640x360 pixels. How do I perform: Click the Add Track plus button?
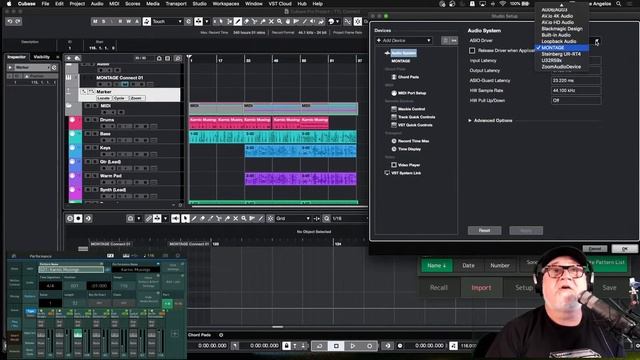point(69,58)
